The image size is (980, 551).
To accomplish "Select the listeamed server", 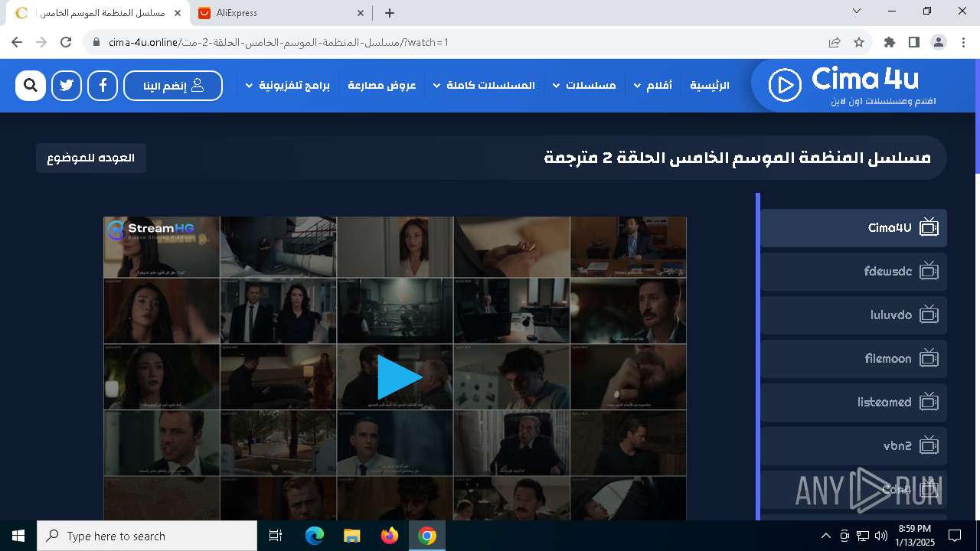I will point(854,402).
